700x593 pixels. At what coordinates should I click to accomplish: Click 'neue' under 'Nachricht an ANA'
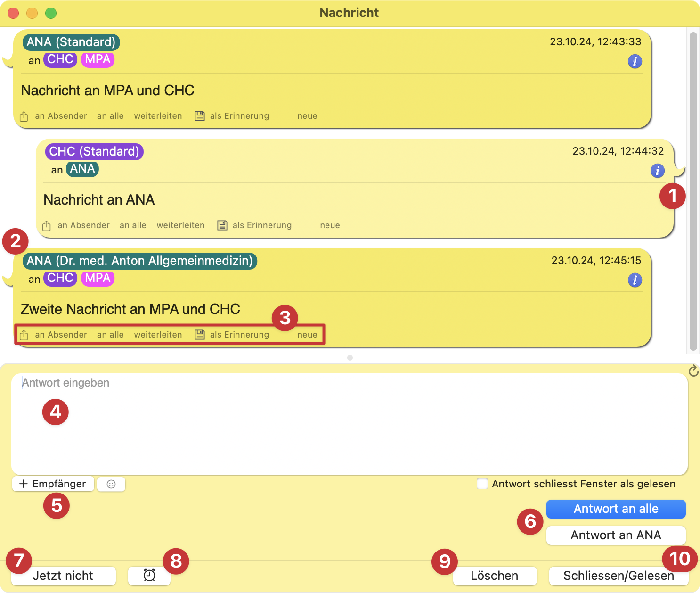click(x=330, y=225)
